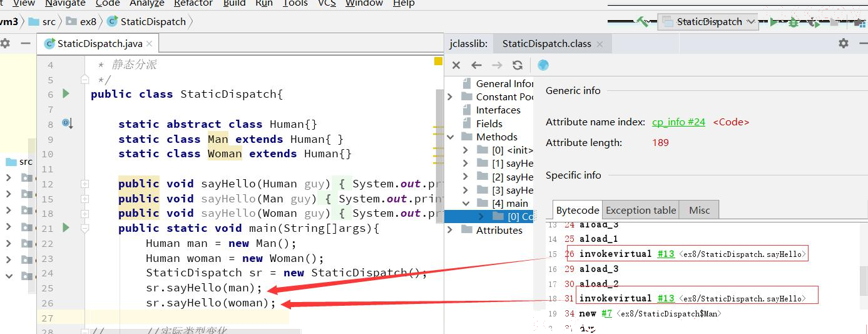Expand folded sayHello(Man) method on line 15
This screenshot has height=334, width=868.
tap(84, 199)
